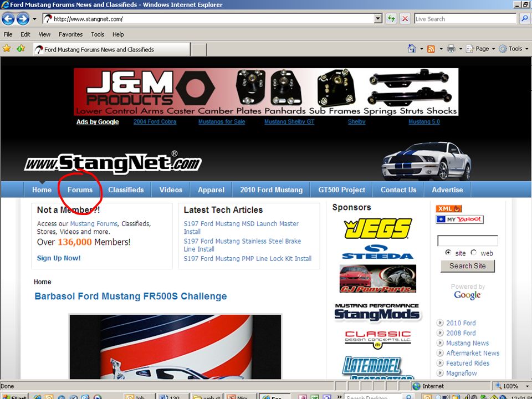Open the Videos nav tab
The height and width of the screenshot is (399, 532).
pyautogui.click(x=171, y=190)
